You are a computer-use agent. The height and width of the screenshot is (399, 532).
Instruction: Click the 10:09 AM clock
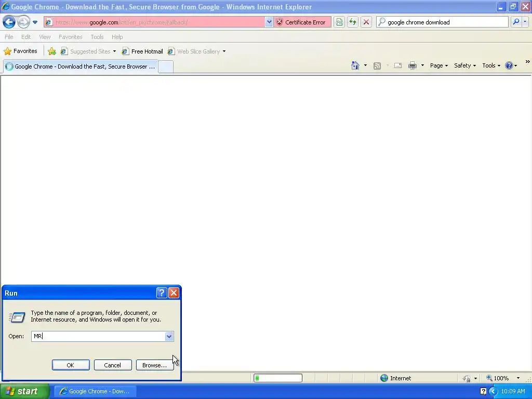tap(513, 391)
